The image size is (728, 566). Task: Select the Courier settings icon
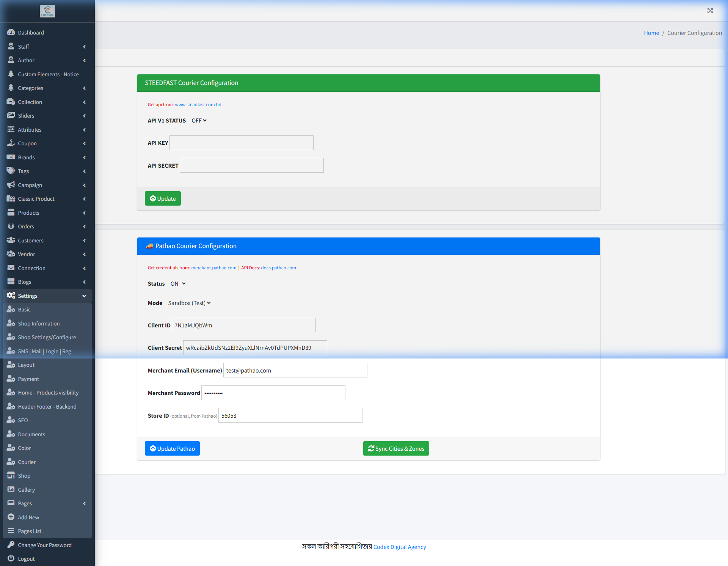(11, 462)
